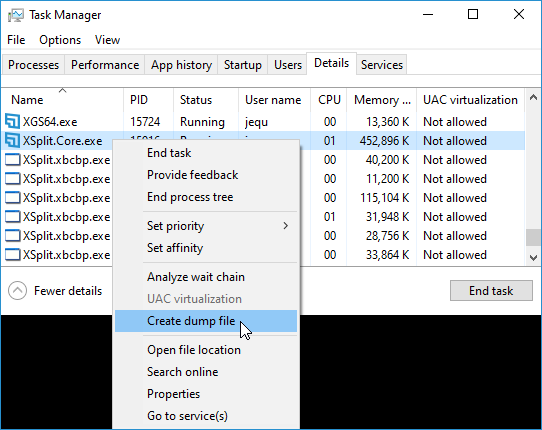Choose End task in context menu

(206, 153)
